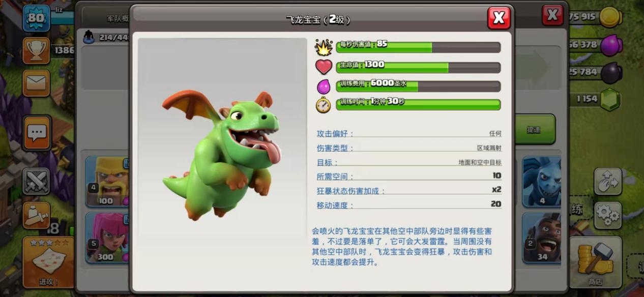
Task: Close the army overview window behind popup
Action: click(x=552, y=15)
